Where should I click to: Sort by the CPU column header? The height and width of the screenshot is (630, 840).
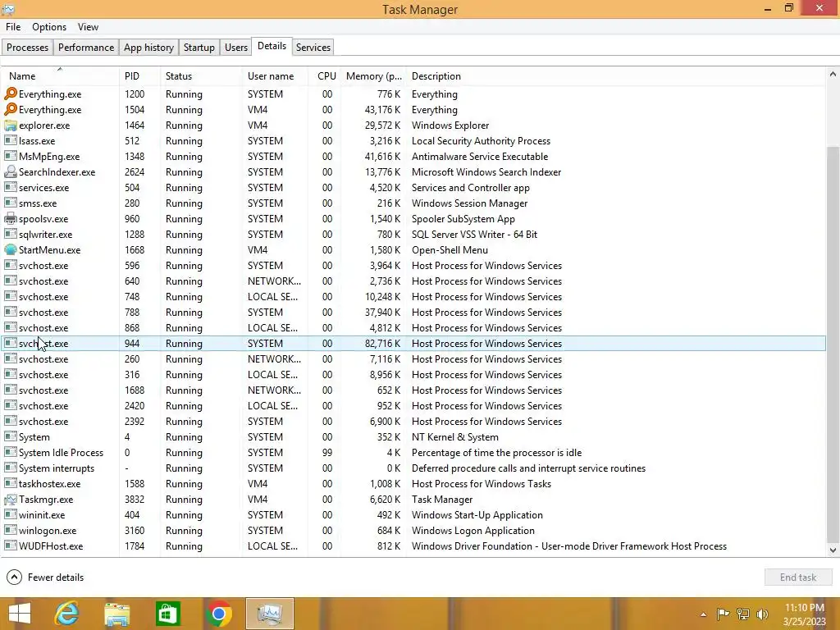tap(325, 76)
